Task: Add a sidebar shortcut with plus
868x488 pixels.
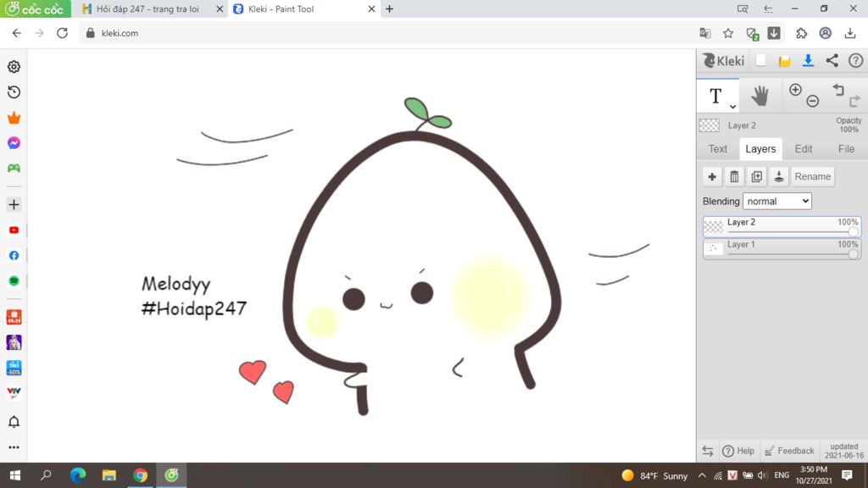Action: (x=14, y=205)
